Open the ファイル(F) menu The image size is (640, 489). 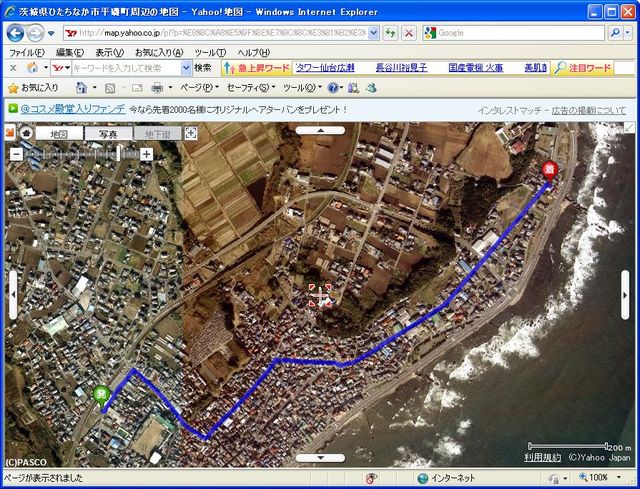click(x=26, y=52)
